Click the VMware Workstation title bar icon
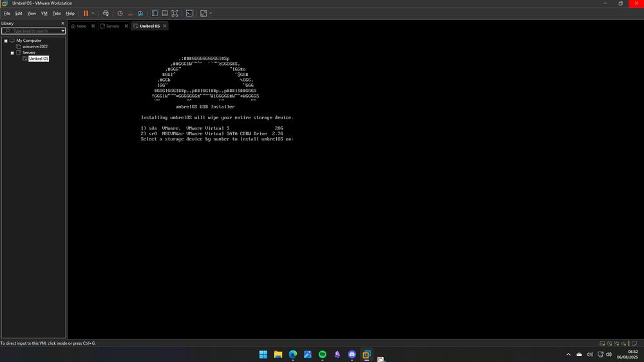This screenshot has height=362, width=644. tap(5, 3)
